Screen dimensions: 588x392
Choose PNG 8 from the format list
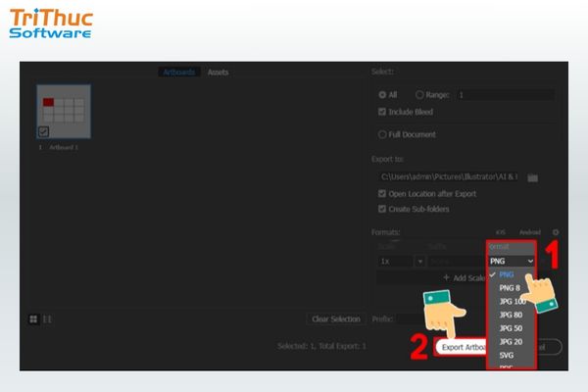(510, 288)
